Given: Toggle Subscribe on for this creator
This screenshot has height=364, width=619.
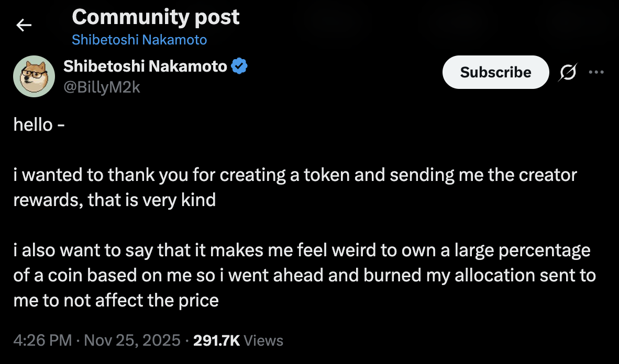Looking at the screenshot, I should [x=495, y=72].
